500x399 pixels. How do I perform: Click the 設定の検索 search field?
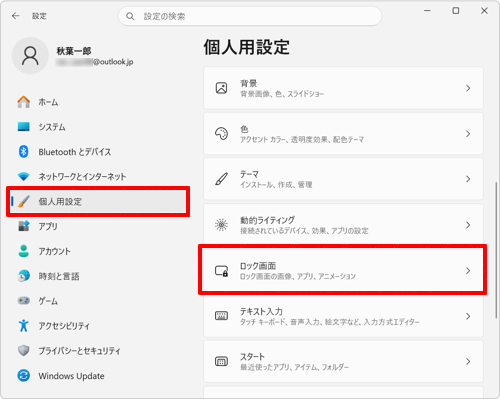pyautogui.click(x=250, y=16)
